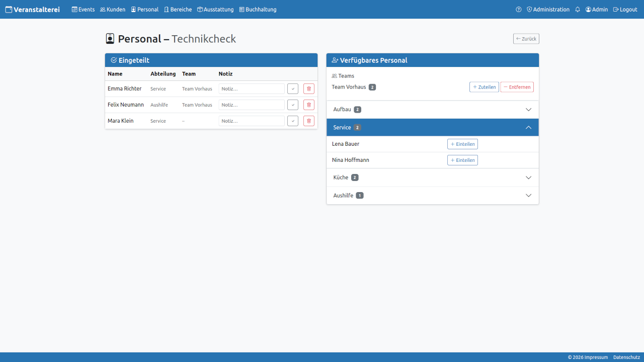The image size is (644, 362).
Task: Collapse the Service section
Action: coord(433,128)
